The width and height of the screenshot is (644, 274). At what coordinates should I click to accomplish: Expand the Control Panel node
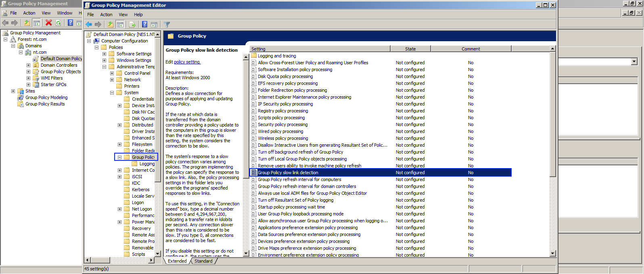(x=112, y=73)
